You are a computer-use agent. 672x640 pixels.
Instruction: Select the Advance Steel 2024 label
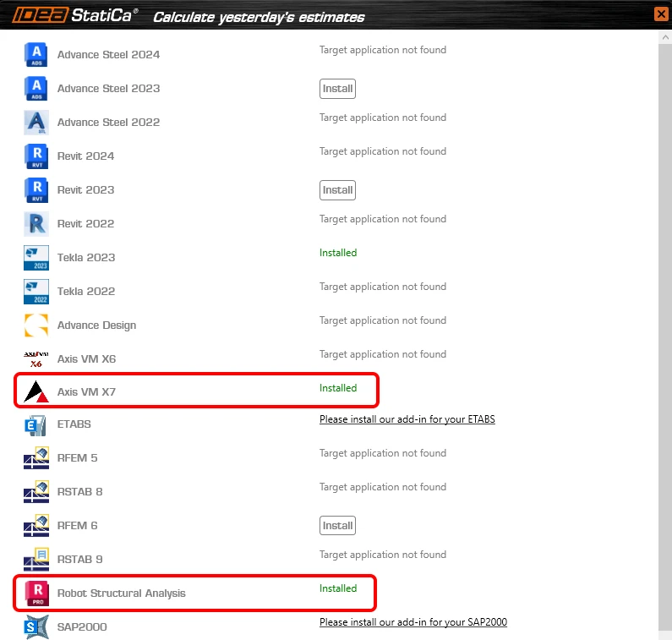[x=108, y=55]
